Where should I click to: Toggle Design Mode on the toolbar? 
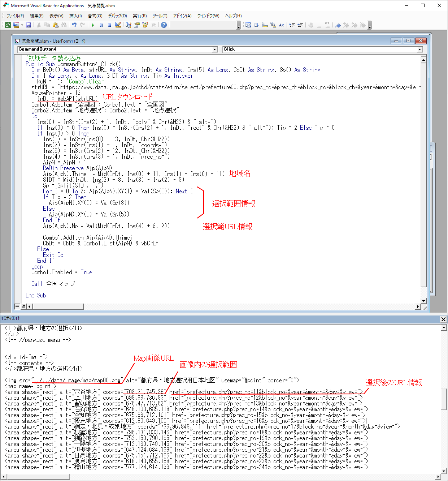(118, 25)
